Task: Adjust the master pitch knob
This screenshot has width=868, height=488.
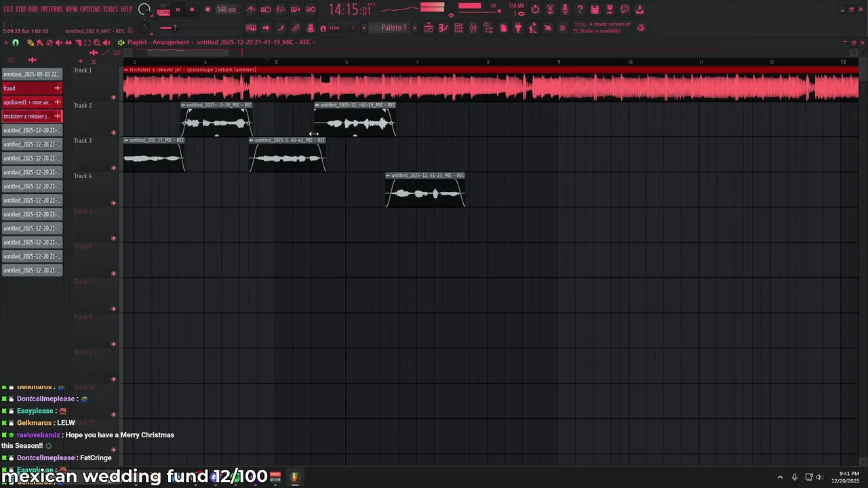Action: (x=144, y=28)
